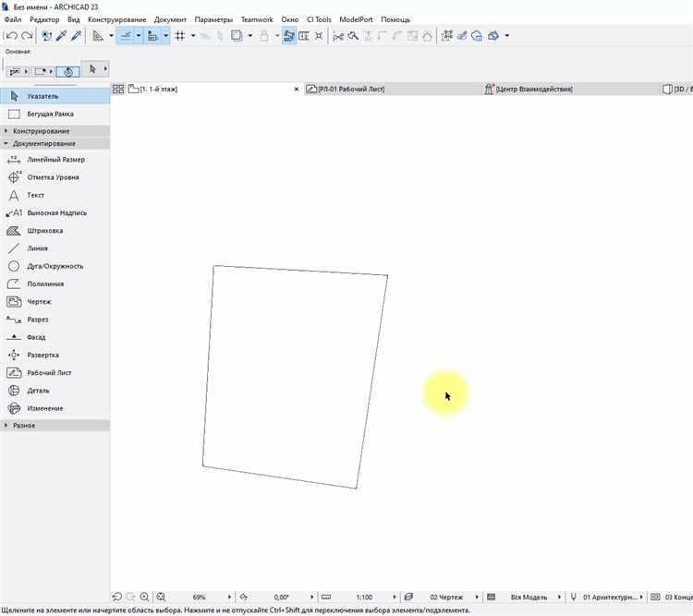Toggle the rotated selection geometry button

[67, 70]
